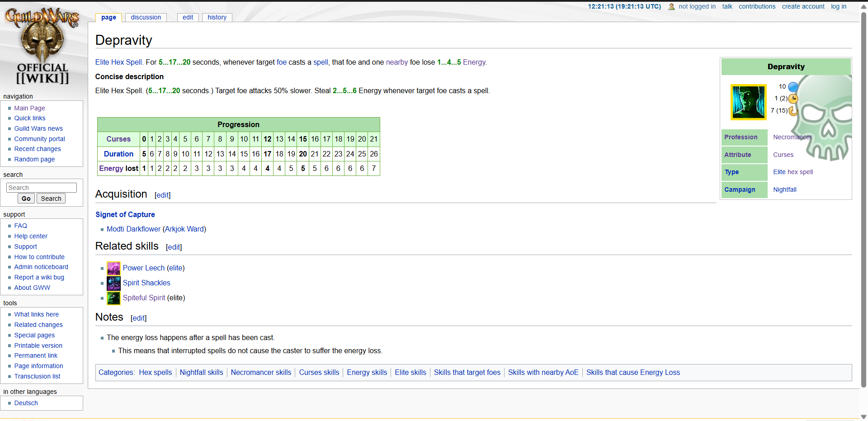The height and width of the screenshot is (421, 868).
Task: Open the edit tab
Action: point(188,18)
